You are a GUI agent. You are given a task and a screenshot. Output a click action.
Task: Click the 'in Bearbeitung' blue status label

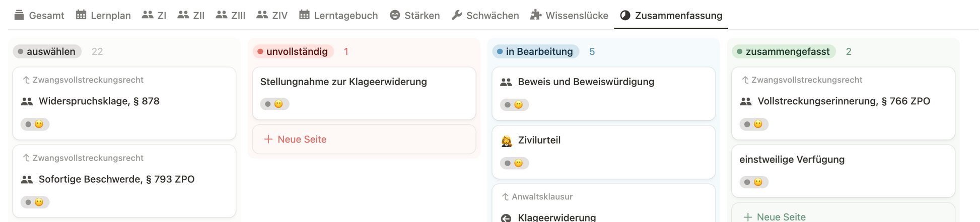tap(535, 51)
